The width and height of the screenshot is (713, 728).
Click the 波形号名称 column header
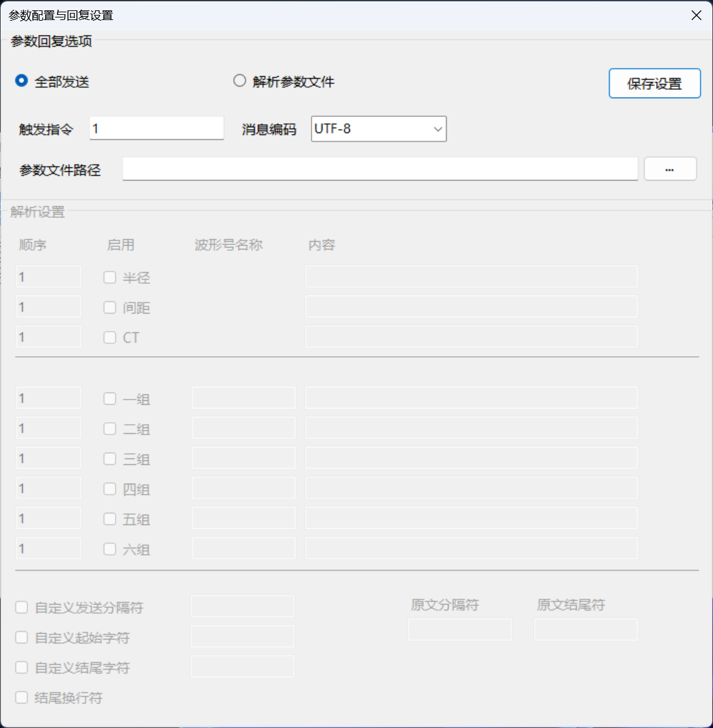coord(228,244)
